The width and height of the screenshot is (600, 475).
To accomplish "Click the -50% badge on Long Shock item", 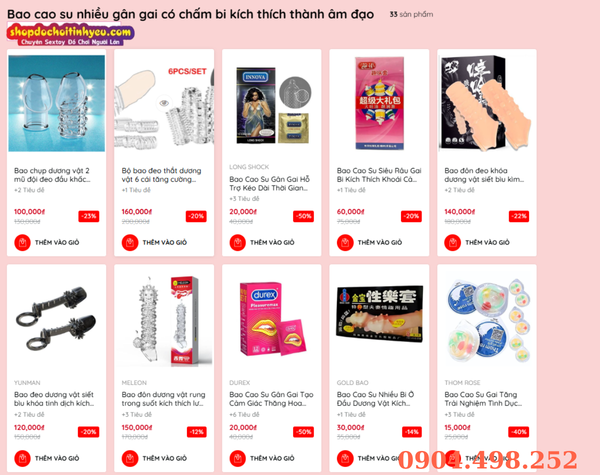I will [304, 216].
